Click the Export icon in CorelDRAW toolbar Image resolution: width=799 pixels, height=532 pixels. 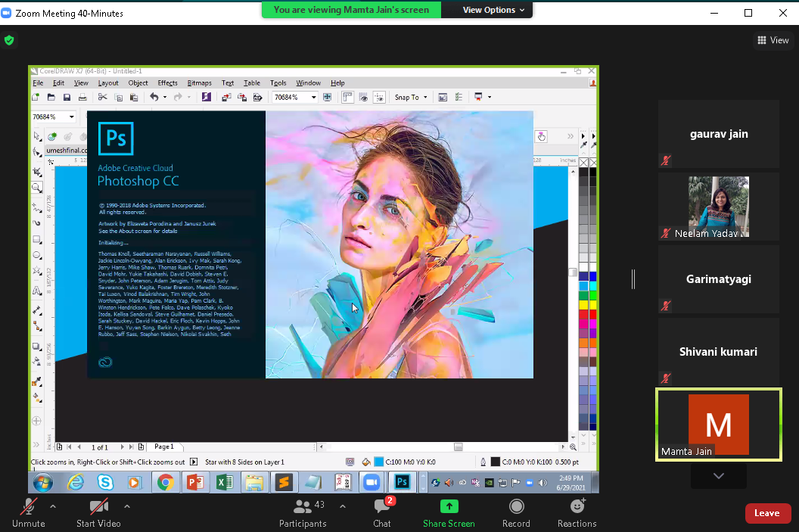[242, 98]
